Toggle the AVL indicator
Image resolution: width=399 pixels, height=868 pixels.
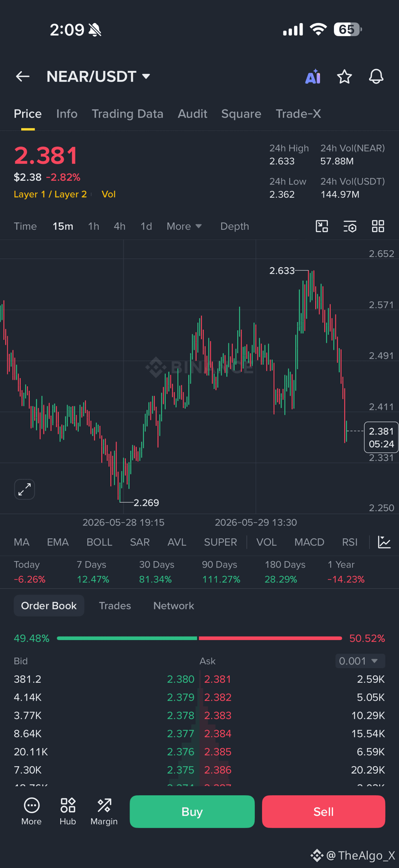[x=177, y=542]
